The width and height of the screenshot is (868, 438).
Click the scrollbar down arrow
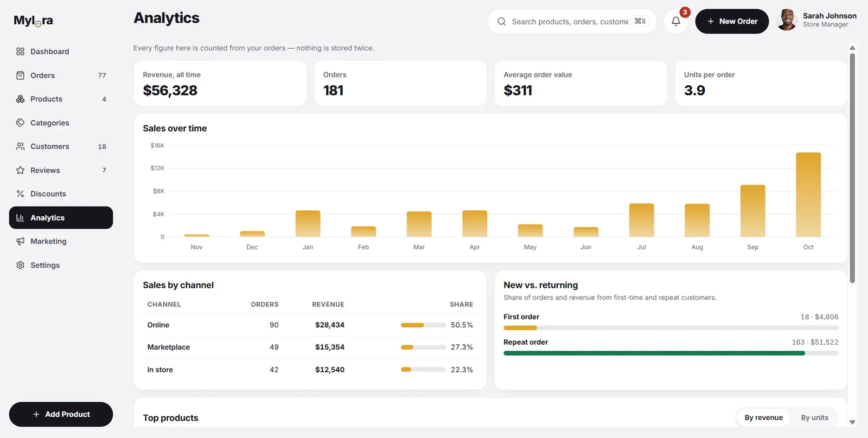pos(852,422)
